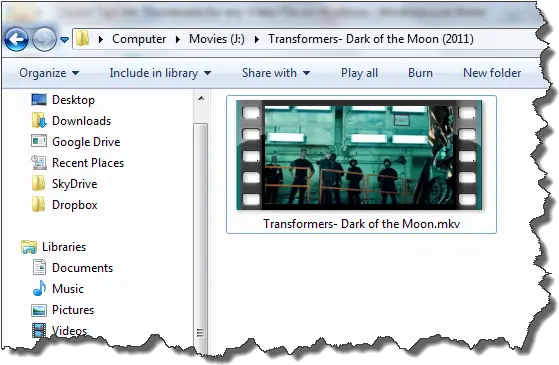Click navigation pane scroll-up arrow

coord(201,98)
